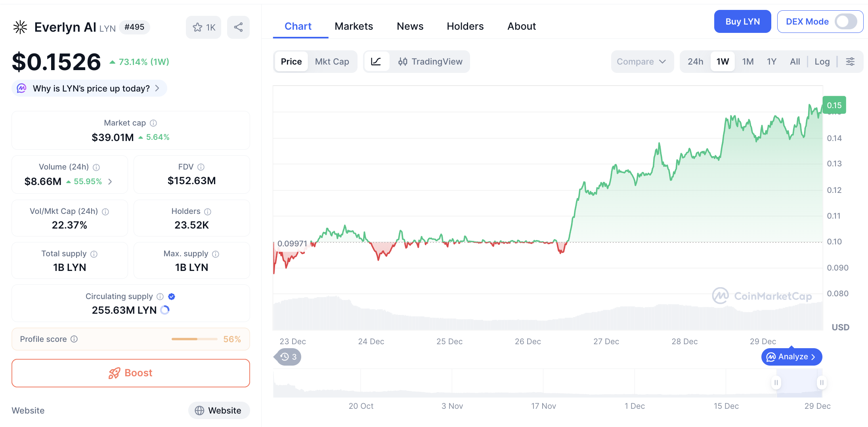The height and width of the screenshot is (427, 868).
Task: Toggle Log scale on the chart
Action: [822, 61]
